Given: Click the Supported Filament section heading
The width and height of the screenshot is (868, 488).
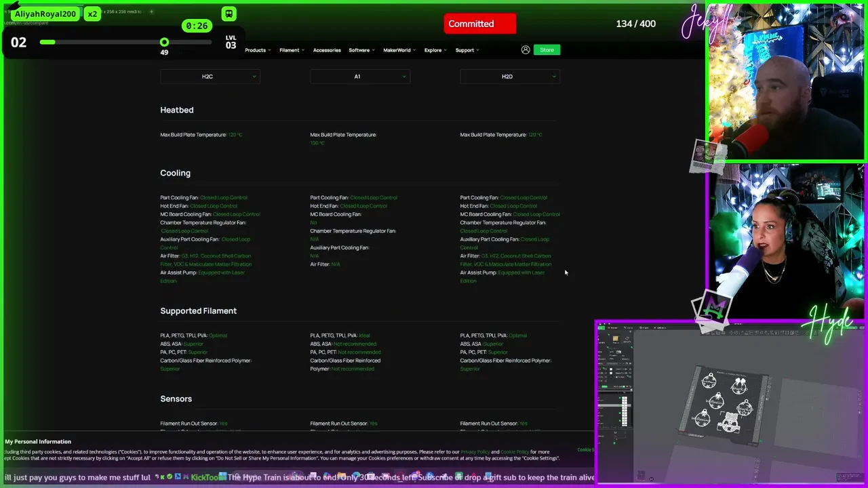Looking at the screenshot, I should click(x=198, y=310).
